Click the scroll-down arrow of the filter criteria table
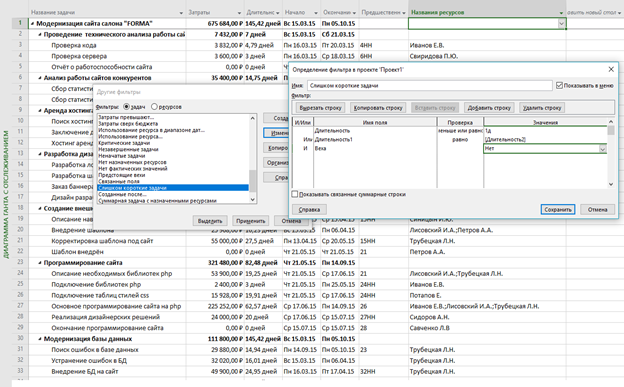The image size is (624, 387). pyautogui.click(x=611, y=184)
